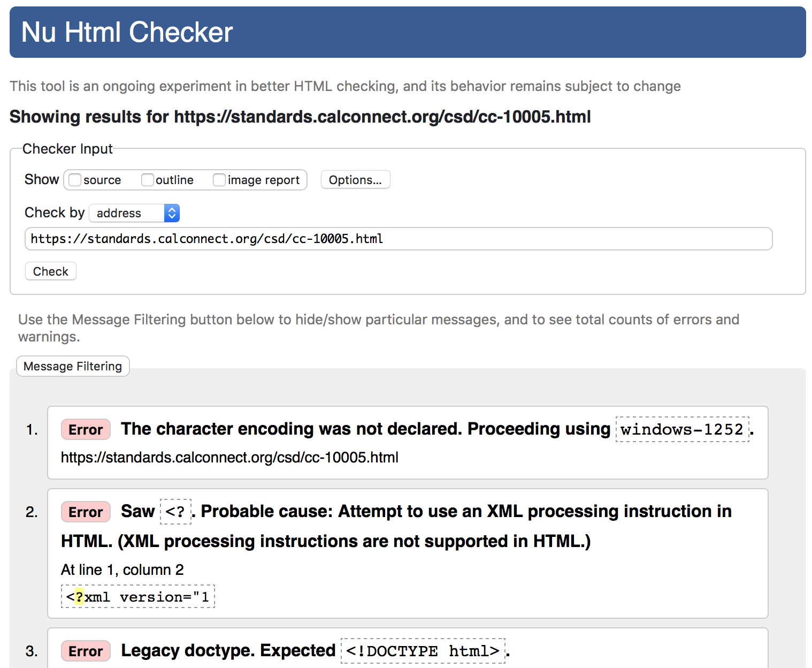The width and height of the screenshot is (812, 668).
Task: Enable the source checkbox
Action: pyautogui.click(x=74, y=180)
